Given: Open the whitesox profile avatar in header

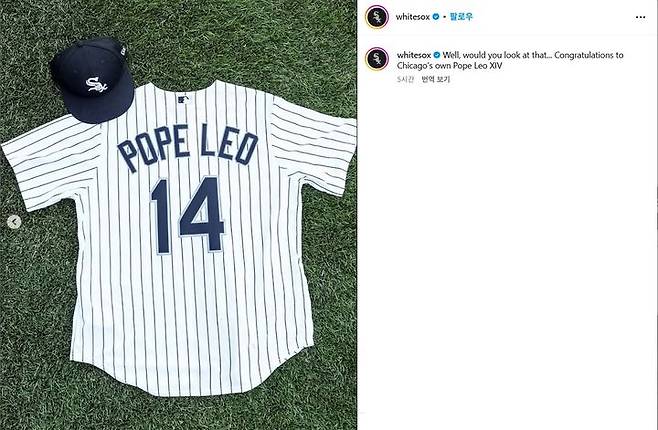Looking at the screenshot, I should (x=376, y=17).
